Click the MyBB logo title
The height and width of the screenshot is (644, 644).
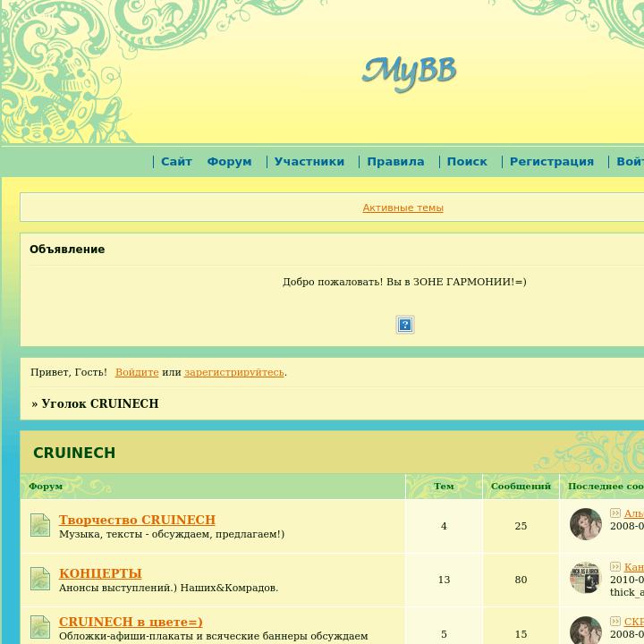click(409, 73)
